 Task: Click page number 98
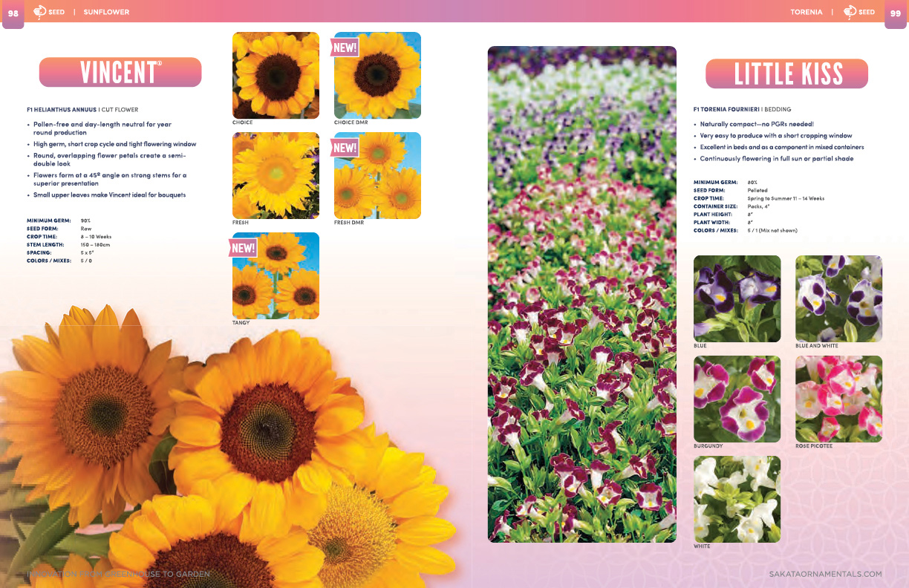[x=13, y=13]
